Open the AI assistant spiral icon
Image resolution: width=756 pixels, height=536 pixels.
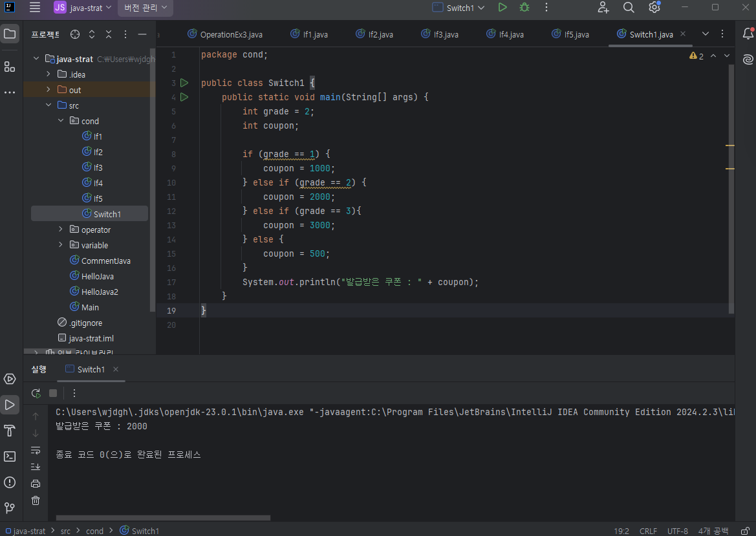click(x=748, y=59)
